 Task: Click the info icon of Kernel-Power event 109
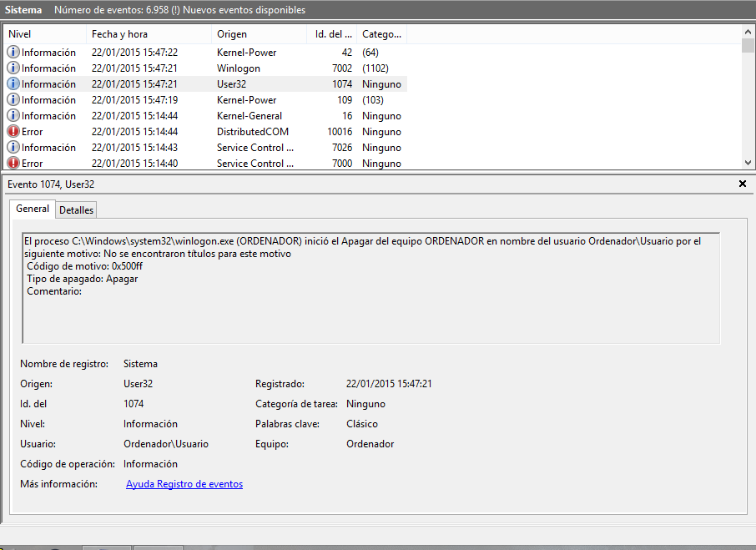tap(13, 99)
